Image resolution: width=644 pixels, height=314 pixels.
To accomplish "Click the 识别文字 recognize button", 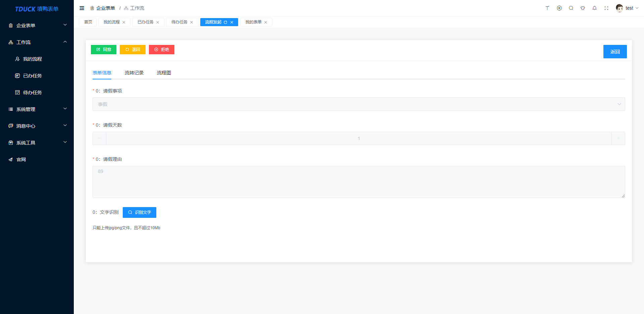I will [140, 212].
